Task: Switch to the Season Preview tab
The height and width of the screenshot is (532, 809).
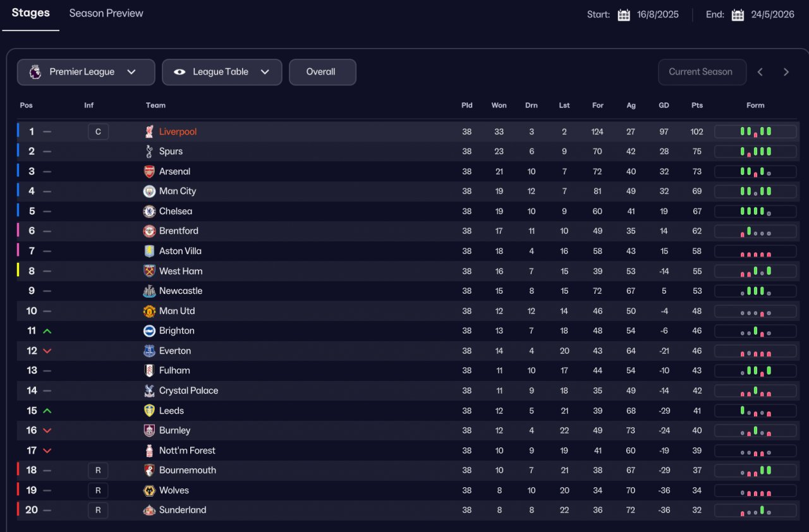Action: coord(106,13)
